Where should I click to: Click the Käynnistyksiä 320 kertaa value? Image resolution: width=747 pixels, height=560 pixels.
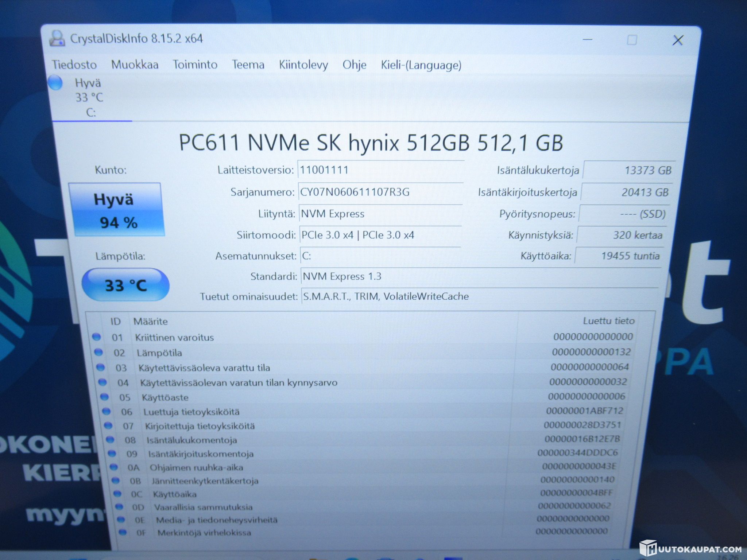coord(622,235)
